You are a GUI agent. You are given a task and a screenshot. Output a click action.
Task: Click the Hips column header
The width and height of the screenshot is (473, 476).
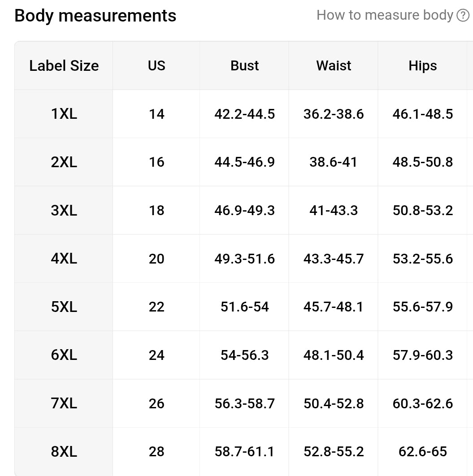(423, 65)
